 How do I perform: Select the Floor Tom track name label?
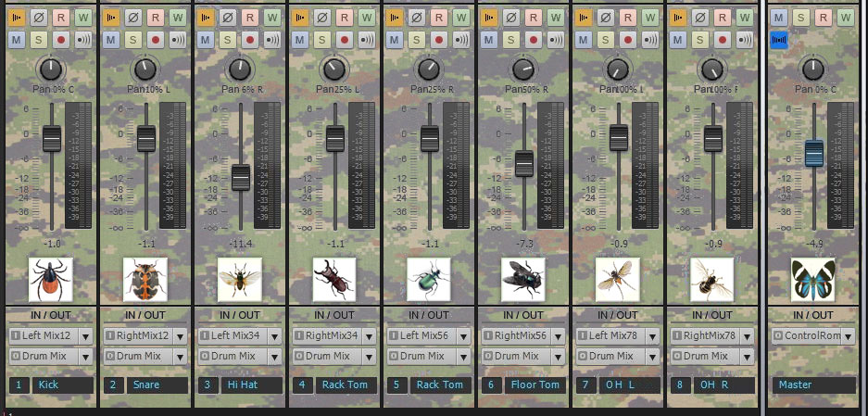point(534,384)
